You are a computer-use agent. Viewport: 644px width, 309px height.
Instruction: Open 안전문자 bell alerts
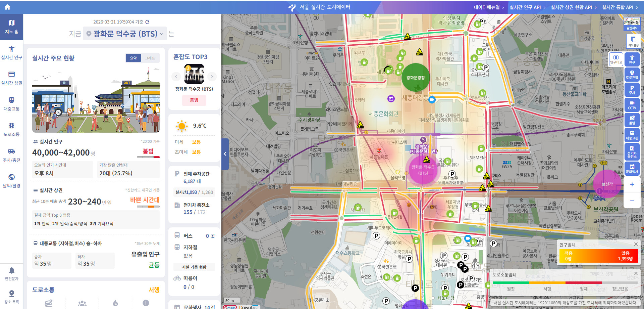[x=11, y=274]
